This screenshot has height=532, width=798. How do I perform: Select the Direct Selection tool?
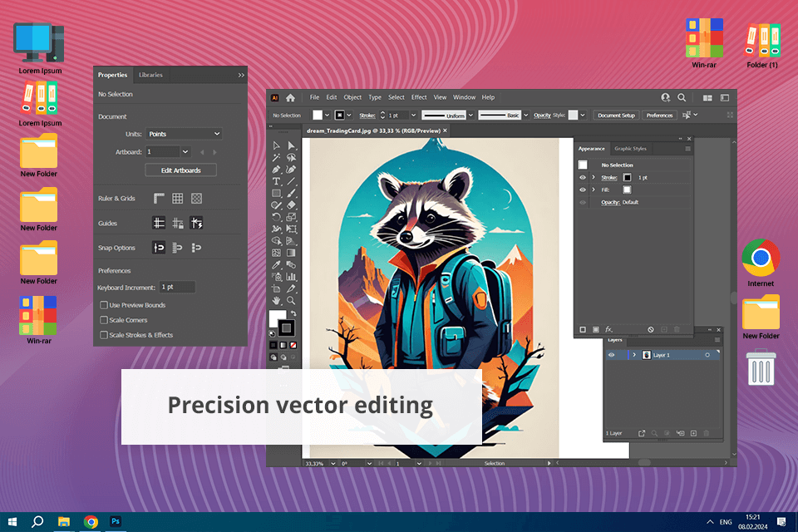(291, 145)
